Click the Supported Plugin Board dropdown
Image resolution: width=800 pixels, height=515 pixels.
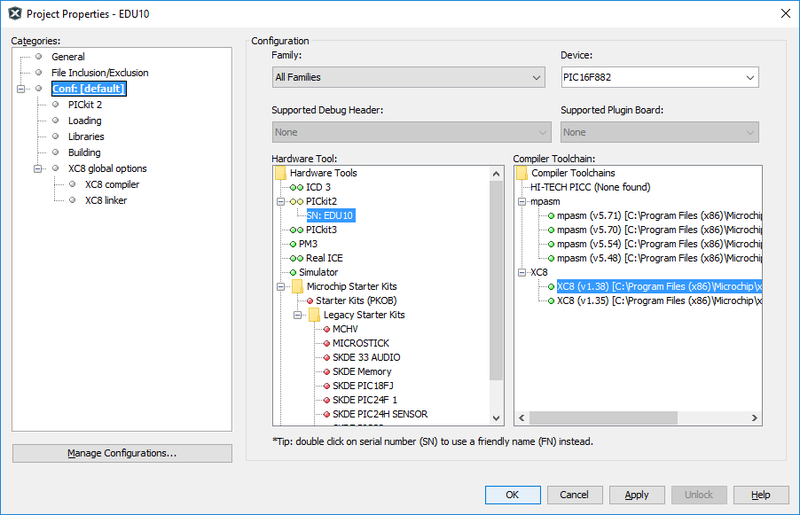(x=659, y=132)
